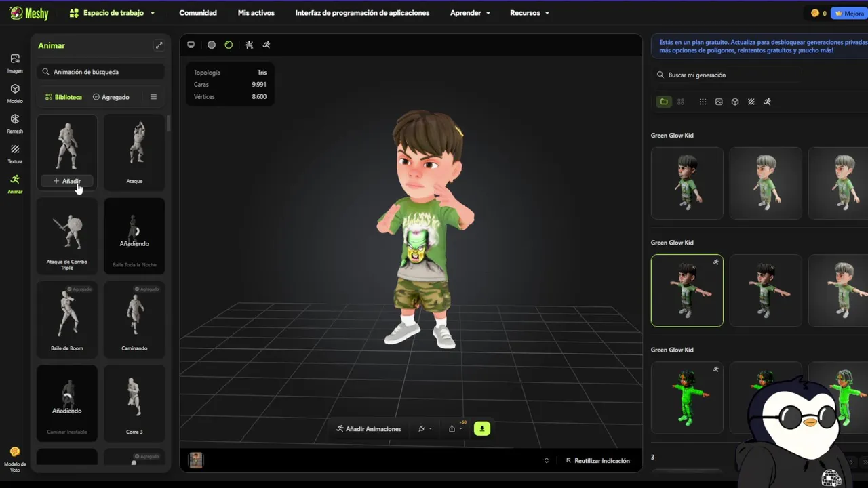Screen dimensions: 868x488
Task: Open Mis activos page
Action: pyautogui.click(x=256, y=13)
